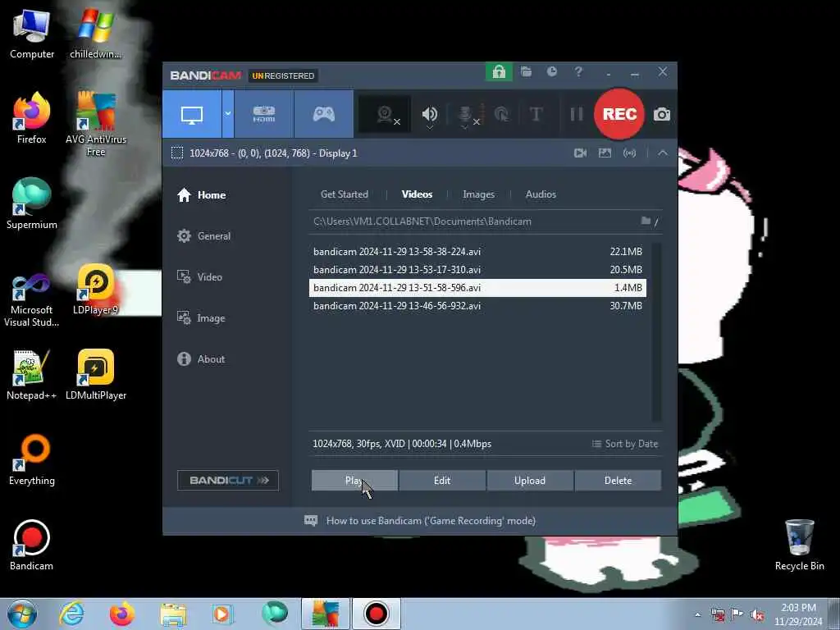Switch to the Images tab
Screen dimensions: 840x630
point(478,194)
